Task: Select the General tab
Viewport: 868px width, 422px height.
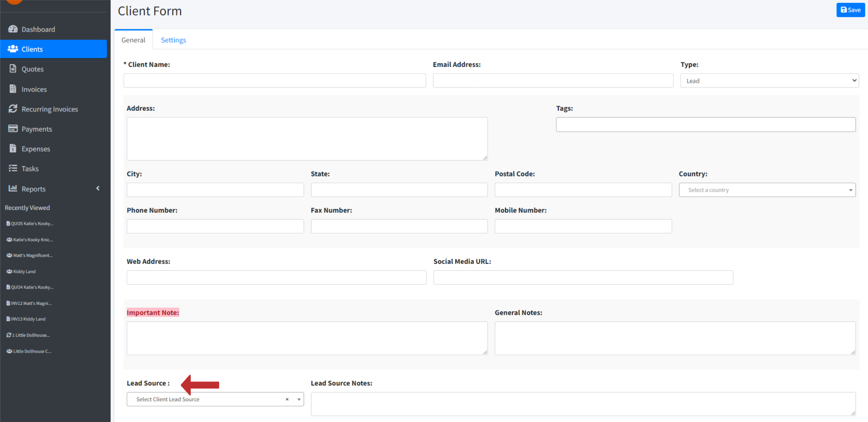Action: [x=133, y=40]
